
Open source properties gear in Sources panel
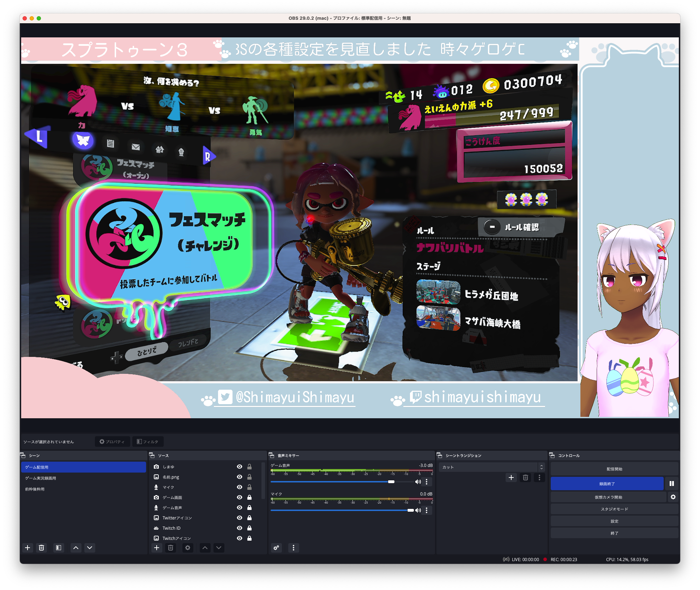188,548
